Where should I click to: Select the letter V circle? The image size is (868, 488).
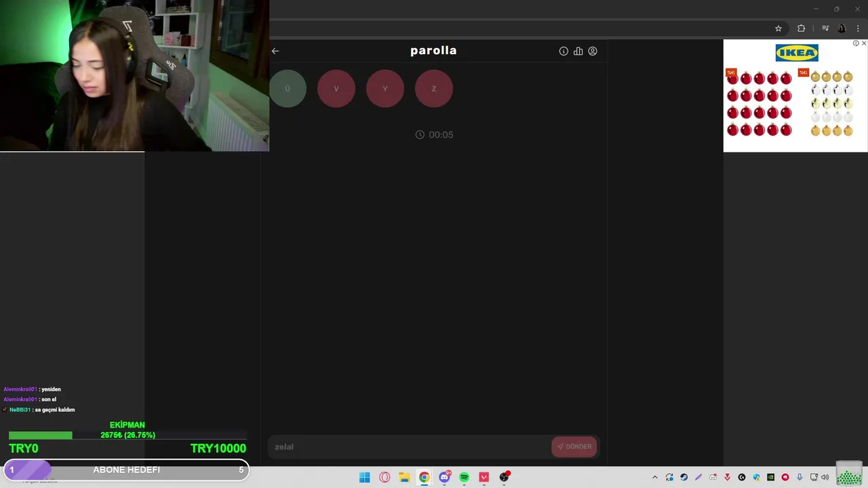(x=336, y=89)
